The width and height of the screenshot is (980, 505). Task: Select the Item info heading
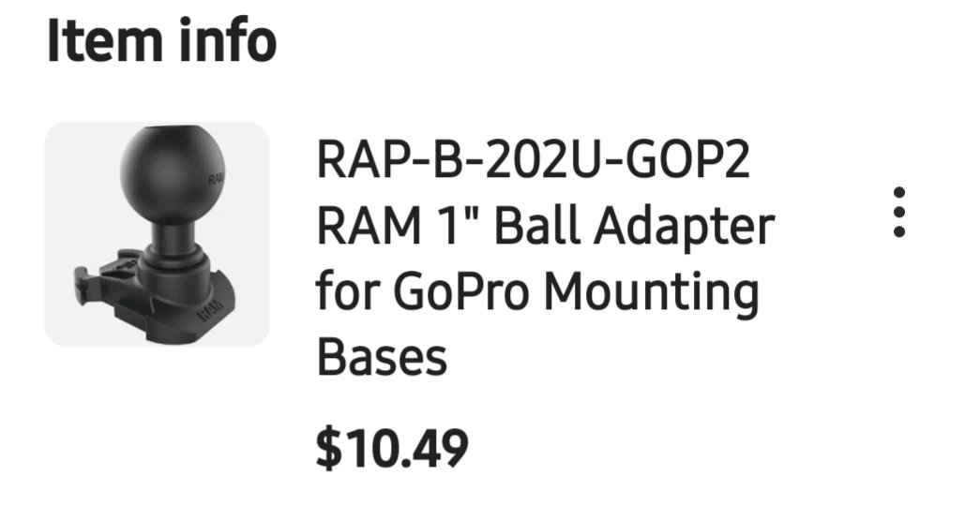162,41
